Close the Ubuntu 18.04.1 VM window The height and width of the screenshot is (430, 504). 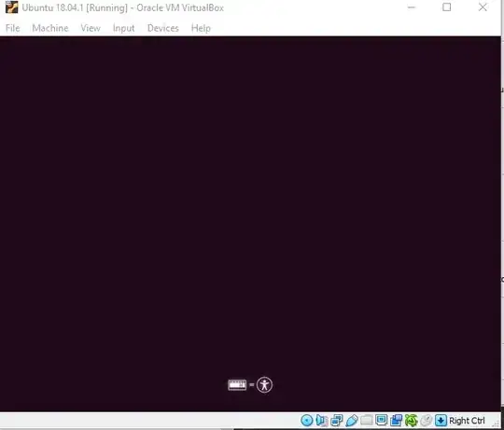[x=483, y=7]
